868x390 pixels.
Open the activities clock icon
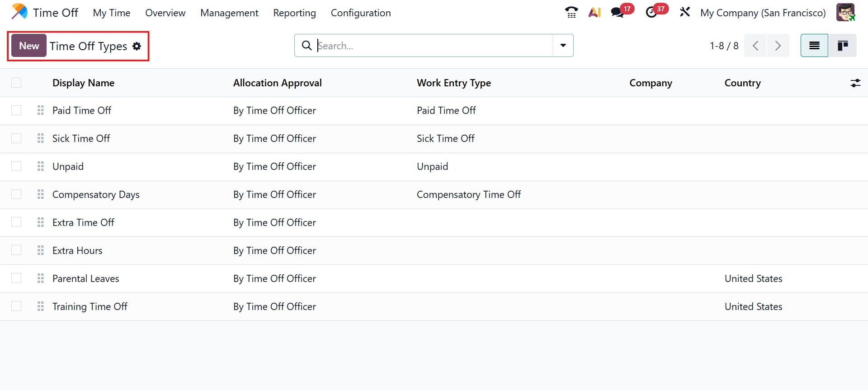click(651, 12)
